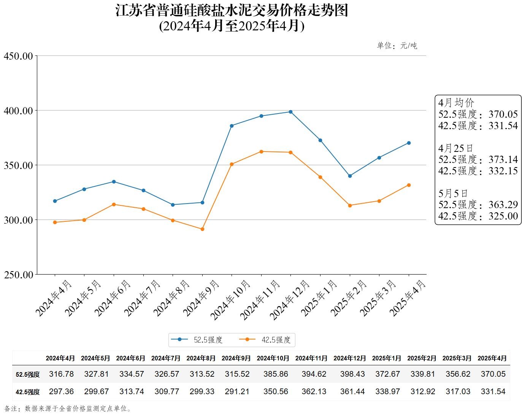Click the 2025年1月 x-axis label

point(319,298)
